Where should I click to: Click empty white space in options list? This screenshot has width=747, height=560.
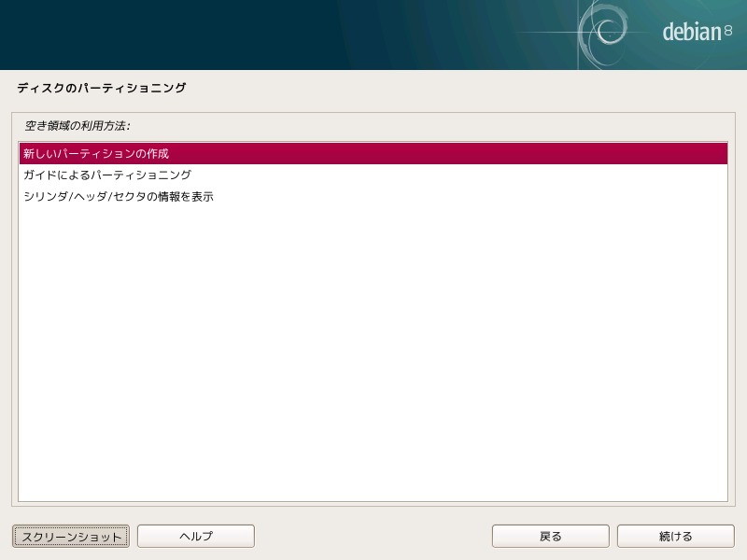(x=373, y=353)
